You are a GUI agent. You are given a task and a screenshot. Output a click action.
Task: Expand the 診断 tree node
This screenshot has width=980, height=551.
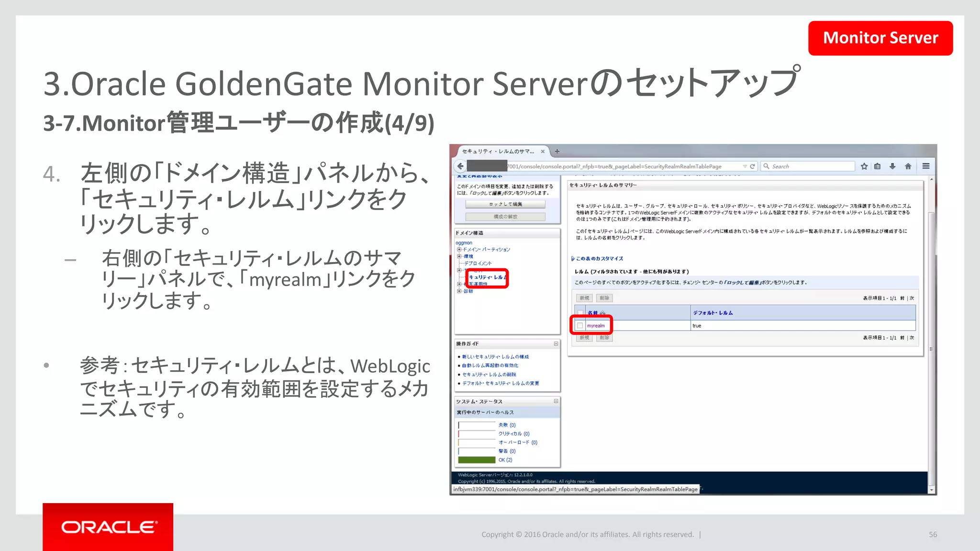pos(459,291)
